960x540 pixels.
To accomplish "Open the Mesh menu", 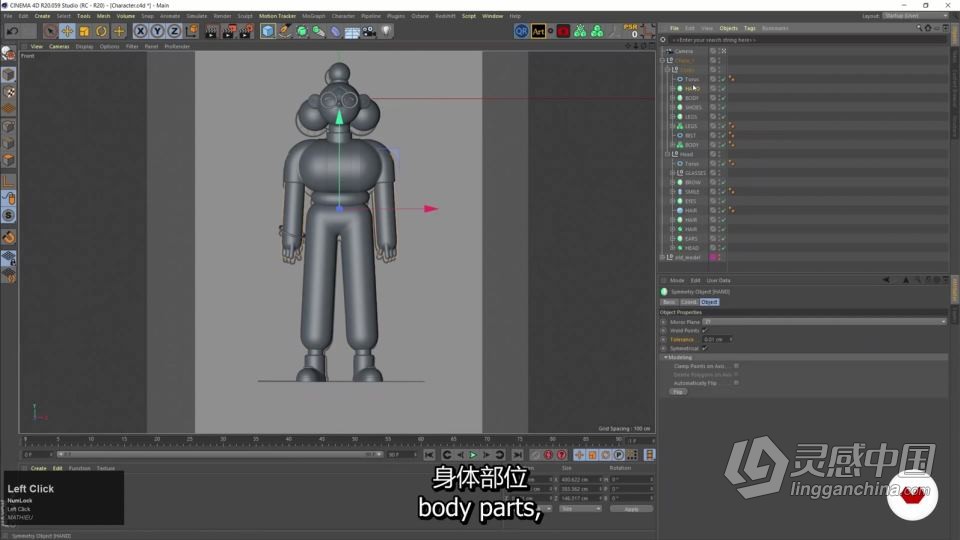I will tap(103, 16).
